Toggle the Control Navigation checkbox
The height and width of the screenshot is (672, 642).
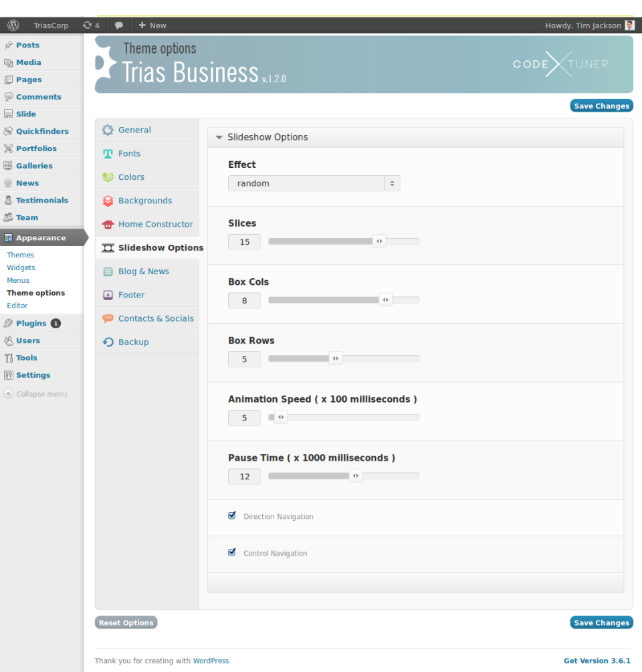pos(232,552)
